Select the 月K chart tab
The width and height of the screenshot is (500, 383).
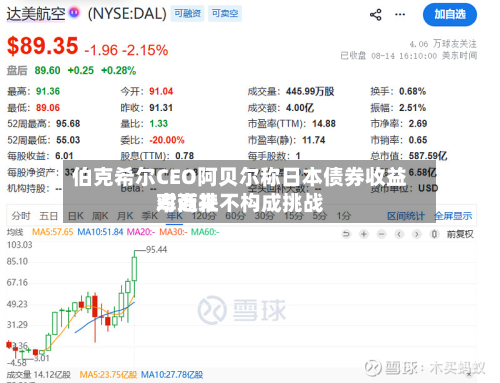tap(125, 216)
